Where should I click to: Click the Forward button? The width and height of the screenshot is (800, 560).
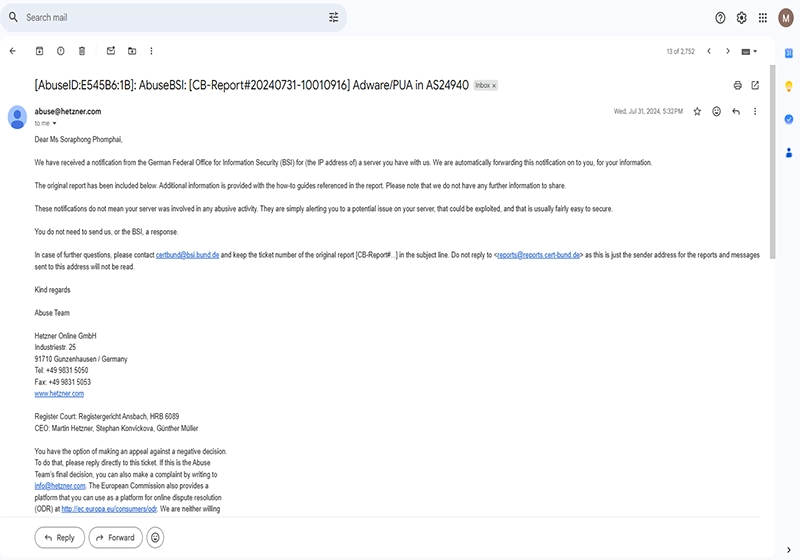click(115, 538)
